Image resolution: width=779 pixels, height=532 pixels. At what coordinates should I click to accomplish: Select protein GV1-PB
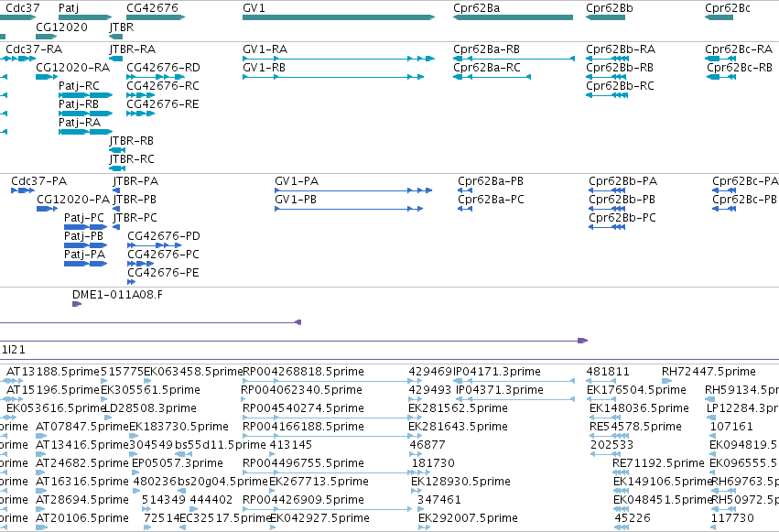point(349,209)
